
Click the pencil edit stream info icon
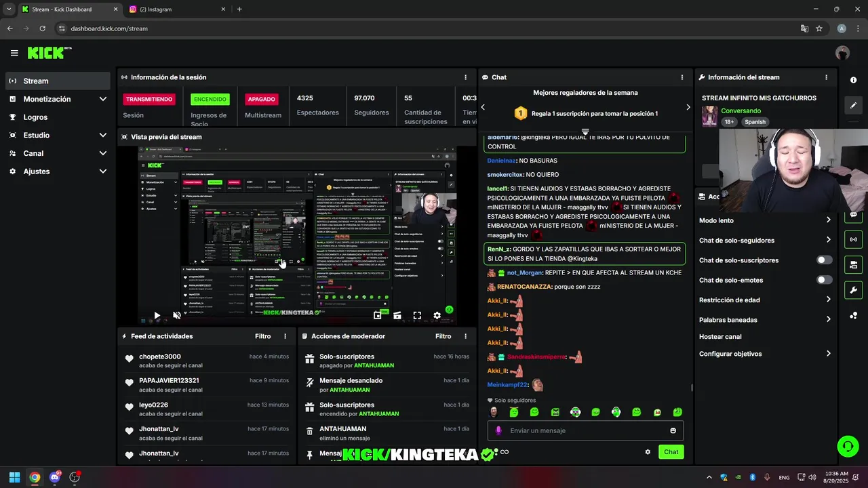click(x=853, y=105)
